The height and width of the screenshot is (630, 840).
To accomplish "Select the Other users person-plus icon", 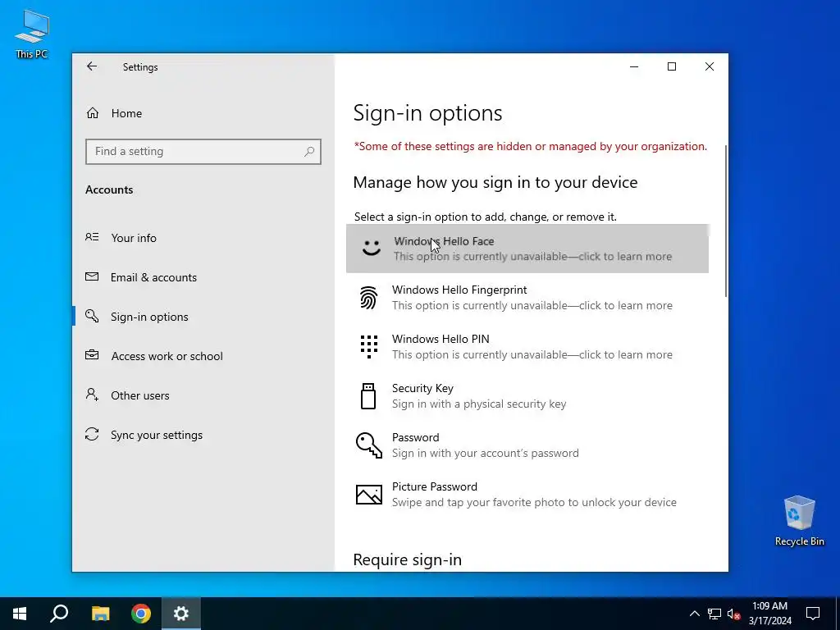I will [92, 395].
